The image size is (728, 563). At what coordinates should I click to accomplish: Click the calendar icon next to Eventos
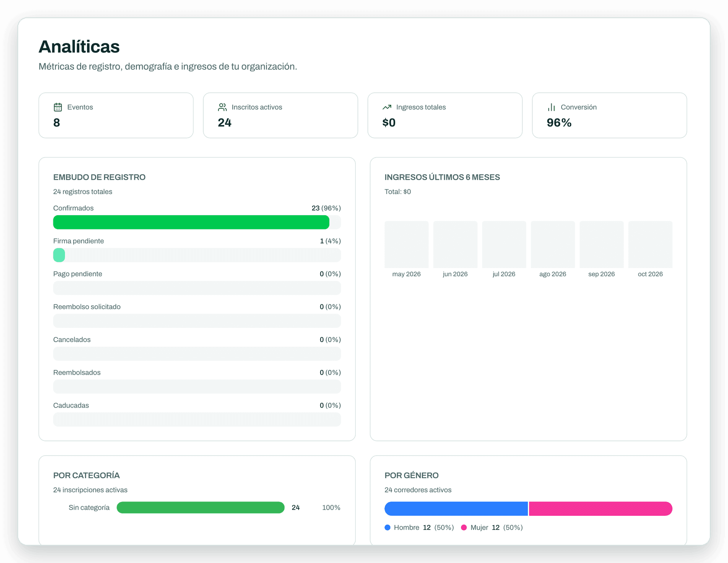point(58,107)
